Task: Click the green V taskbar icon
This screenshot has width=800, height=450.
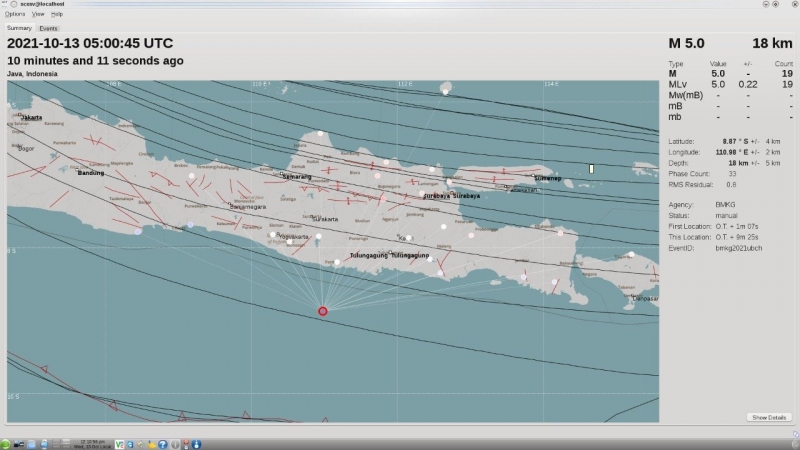Action: [120, 443]
